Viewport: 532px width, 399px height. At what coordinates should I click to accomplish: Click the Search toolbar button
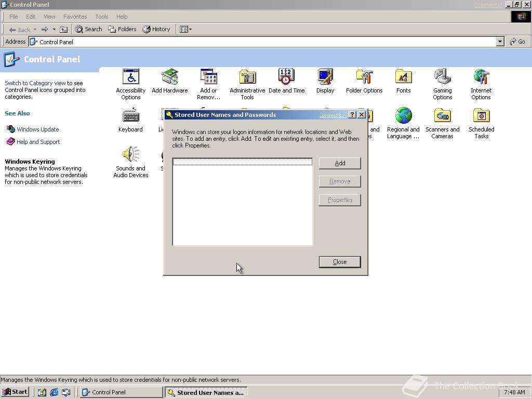tap(88, 29)
